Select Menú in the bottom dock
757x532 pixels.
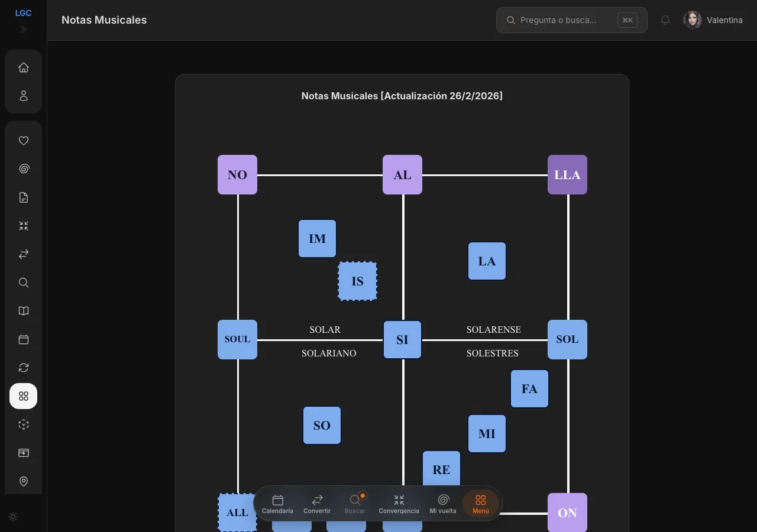click(481, 504)
